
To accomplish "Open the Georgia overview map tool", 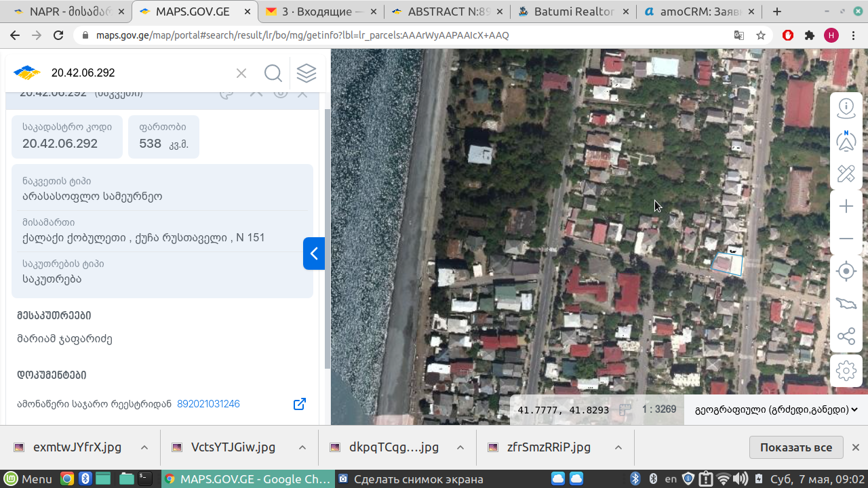I will point(846,304).
